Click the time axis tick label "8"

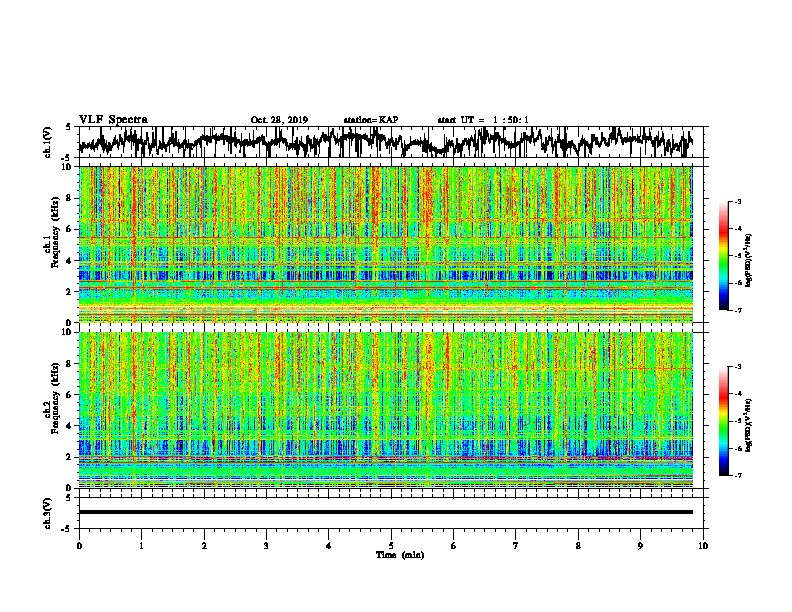coord(578,546)
